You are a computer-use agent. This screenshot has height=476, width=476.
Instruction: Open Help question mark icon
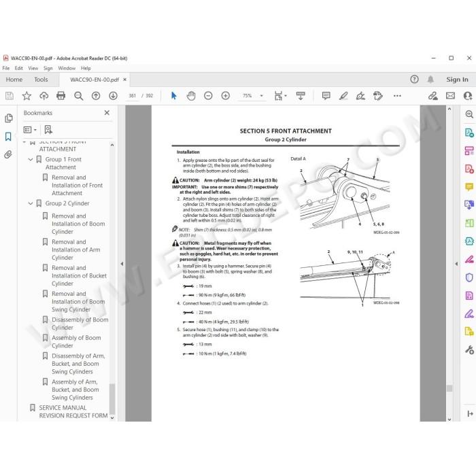point(414,80)
